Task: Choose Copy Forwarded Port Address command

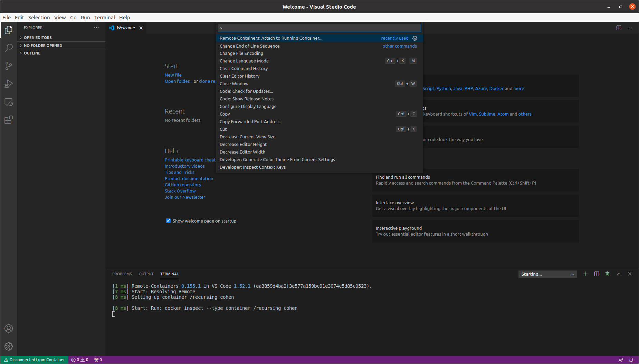Action: [x=319, y=122]
